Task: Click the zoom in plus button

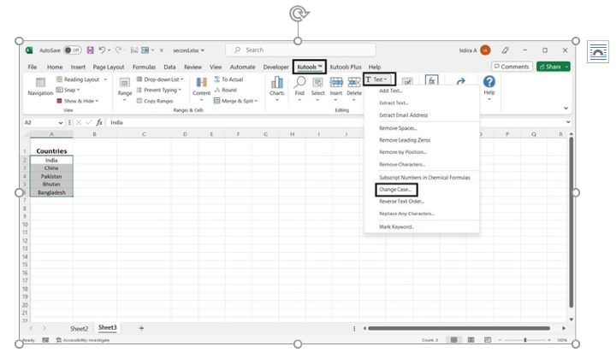Action: coord(549,340)
